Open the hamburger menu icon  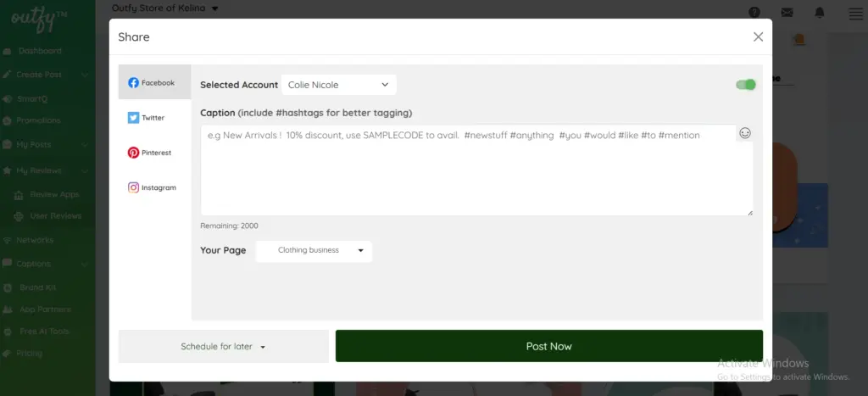click(854, 13)
